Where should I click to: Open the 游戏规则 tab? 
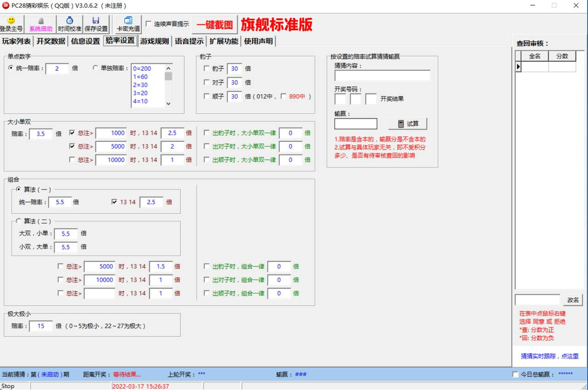point(155,41)
